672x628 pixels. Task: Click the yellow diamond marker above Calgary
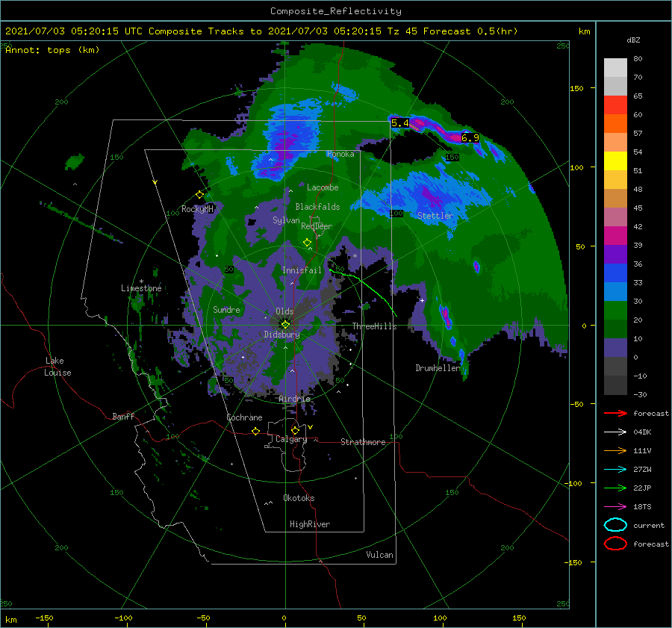click(295, 430)
